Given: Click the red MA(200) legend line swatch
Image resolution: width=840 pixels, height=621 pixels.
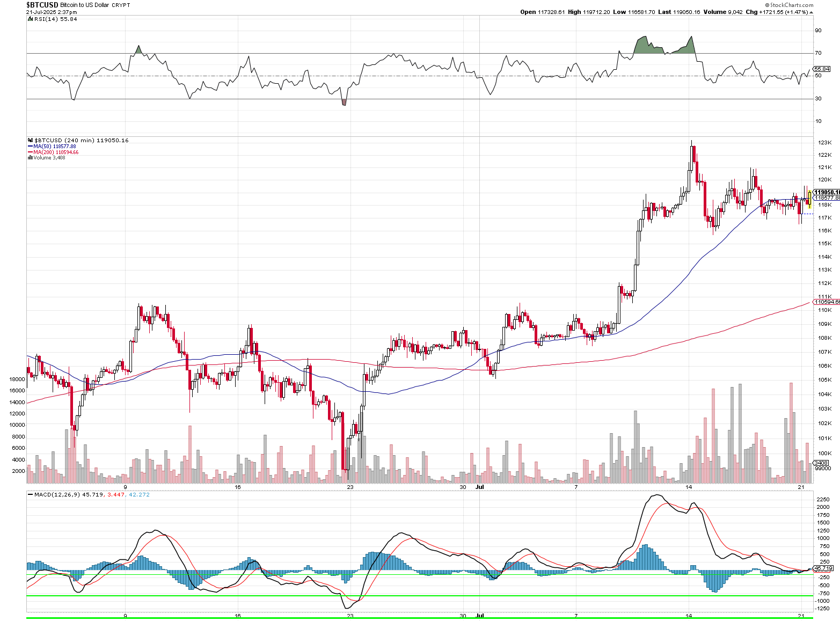Looking at the screenshot, I should click(x=30, y=152).
